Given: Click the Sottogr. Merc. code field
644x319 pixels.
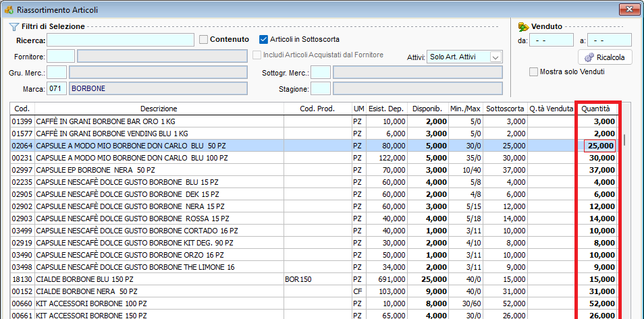Looking at the screenshot, I should (321, 73).
